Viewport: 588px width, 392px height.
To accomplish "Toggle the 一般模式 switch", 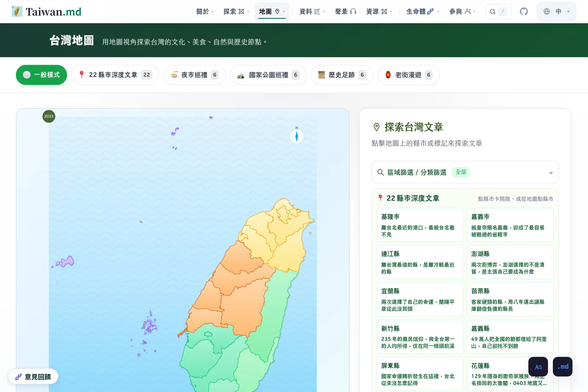I will coord(42,75).
